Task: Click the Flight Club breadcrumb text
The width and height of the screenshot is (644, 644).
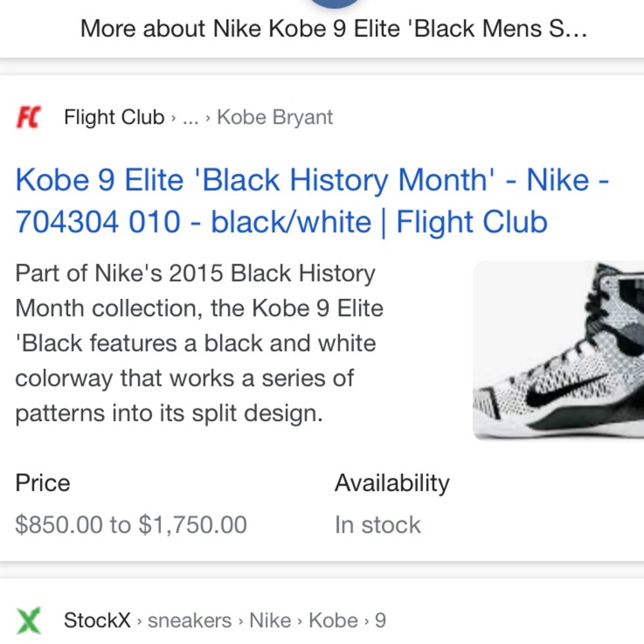Action: pyautogui.click(x=113, y=117)
